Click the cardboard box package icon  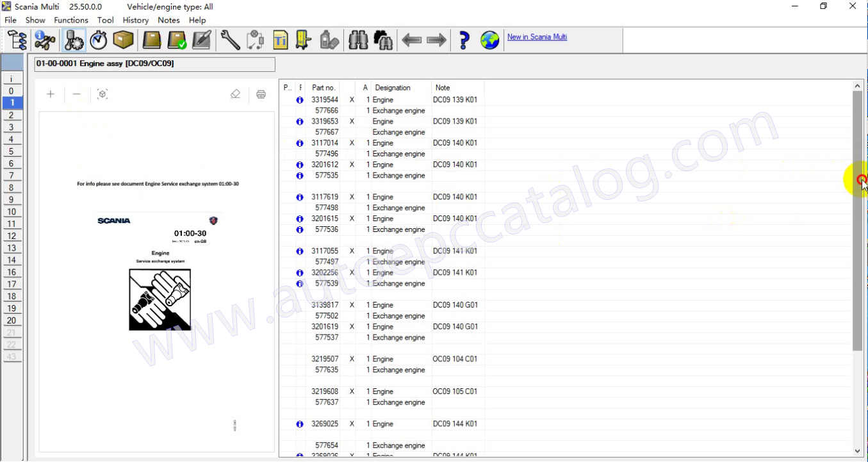[123, 41]
